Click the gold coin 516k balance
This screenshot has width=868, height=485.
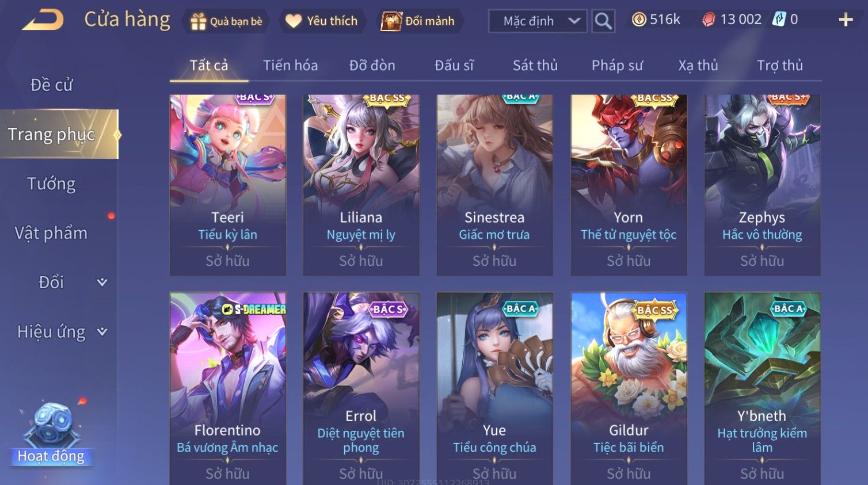656,20
